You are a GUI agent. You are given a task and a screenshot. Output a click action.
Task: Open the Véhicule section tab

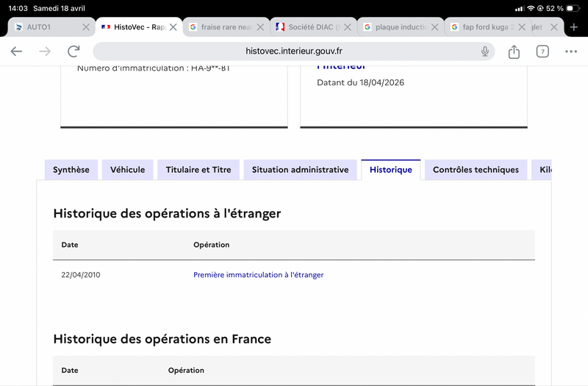[x=127, y=170]
